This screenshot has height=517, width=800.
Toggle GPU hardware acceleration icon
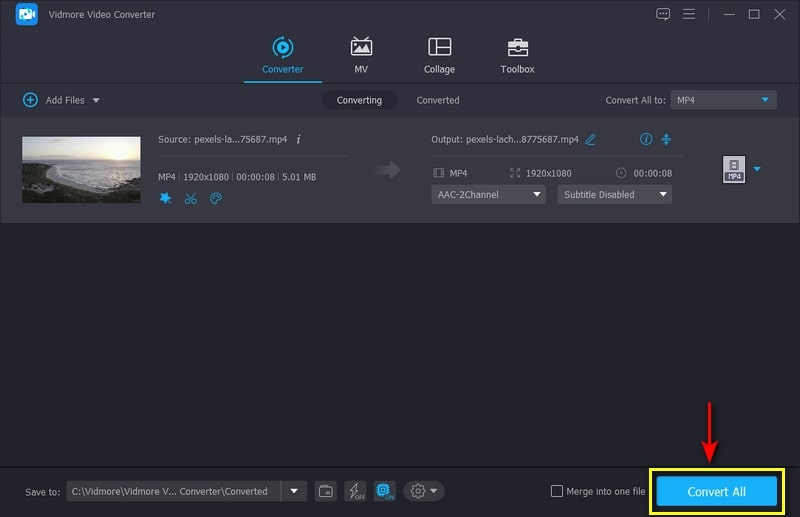(384, 491)
